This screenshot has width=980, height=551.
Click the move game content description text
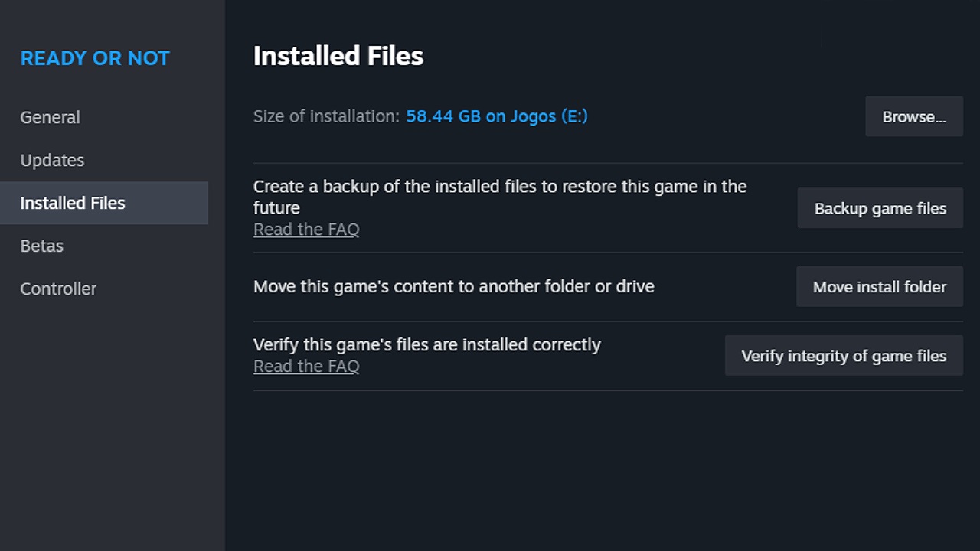pyautogui.click(x=453, y=286)
